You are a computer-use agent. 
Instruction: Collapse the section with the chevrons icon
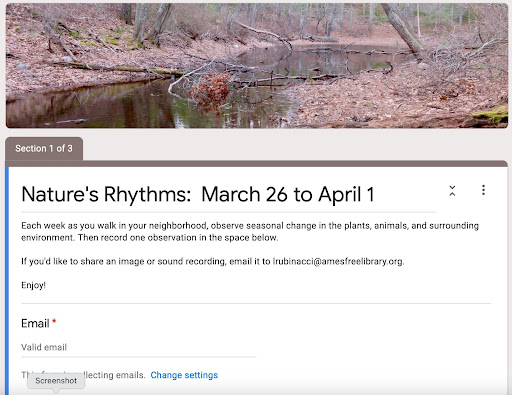click(x=452, y=191)
